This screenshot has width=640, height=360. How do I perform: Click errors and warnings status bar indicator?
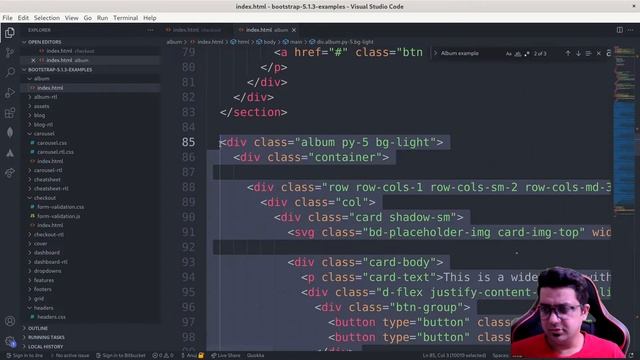(163, 356)
